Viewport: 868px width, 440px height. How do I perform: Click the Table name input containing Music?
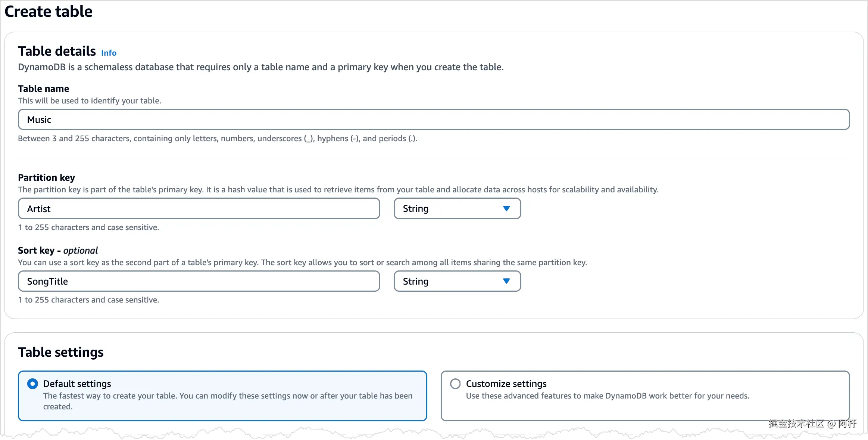point(433,120)
